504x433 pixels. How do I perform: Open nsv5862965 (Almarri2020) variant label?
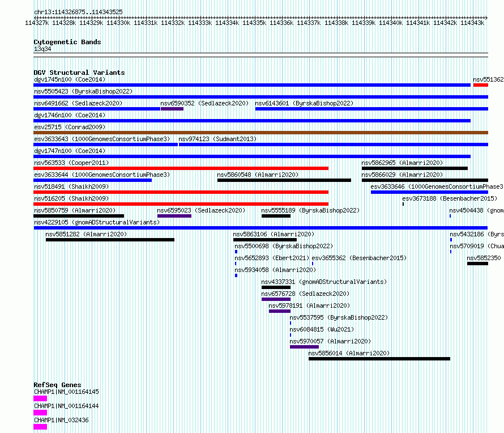coord(402,163)
